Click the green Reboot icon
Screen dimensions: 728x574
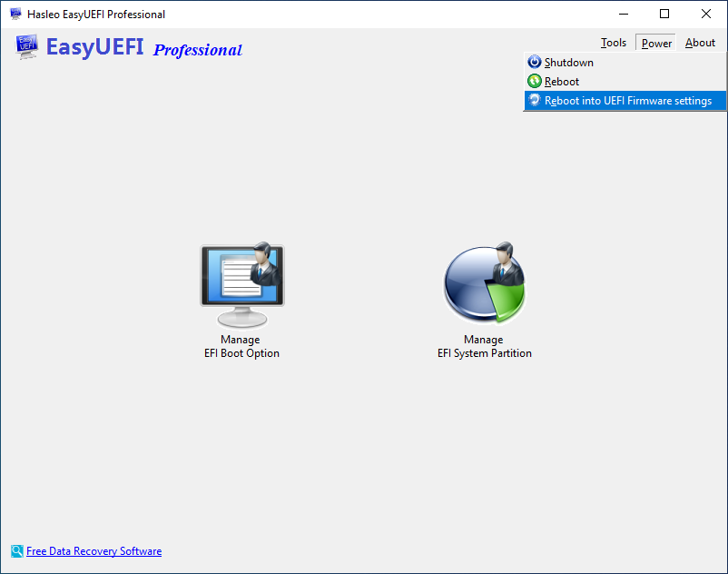pos(535,81)
